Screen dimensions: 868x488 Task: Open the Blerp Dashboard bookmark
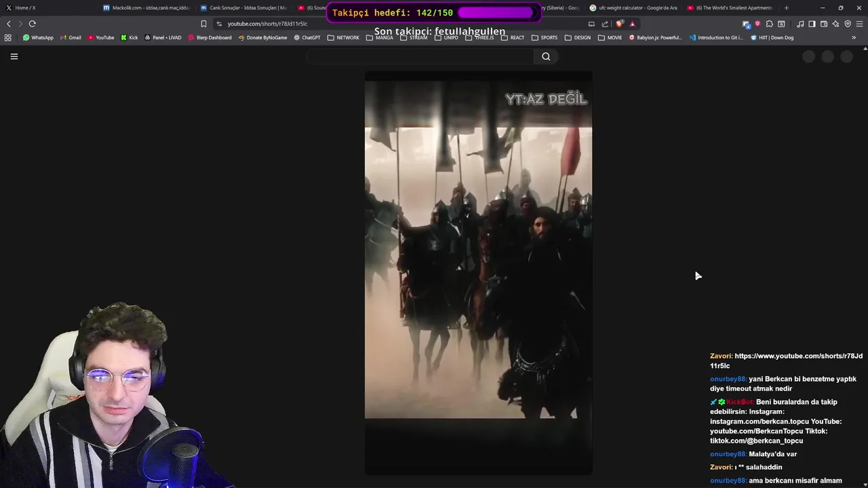210,37
